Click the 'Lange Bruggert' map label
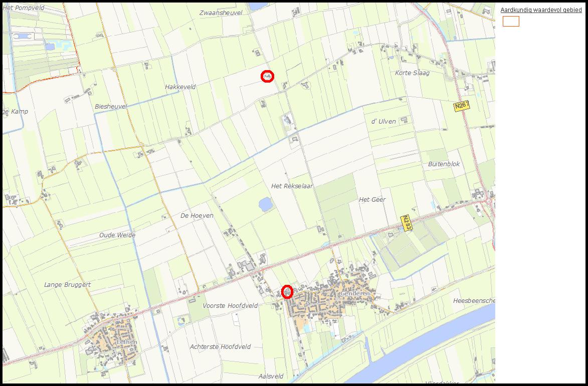The width and height of the screenshot is (588, 386). [68, 284]
